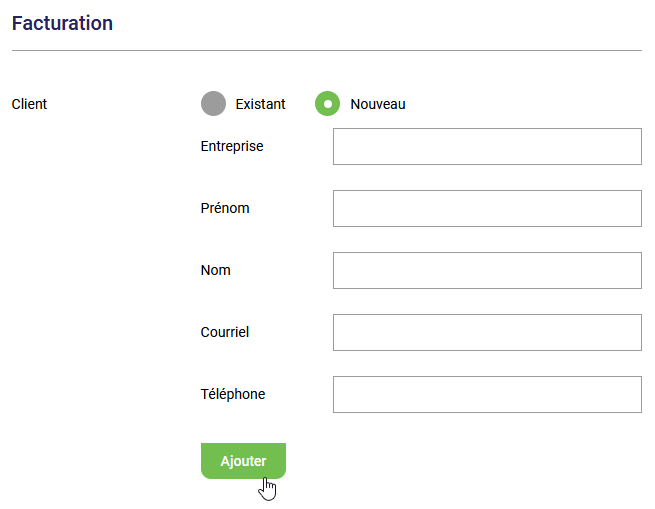
Task: Click the "Prénom" field label
Action: click(x=225, y=208)
